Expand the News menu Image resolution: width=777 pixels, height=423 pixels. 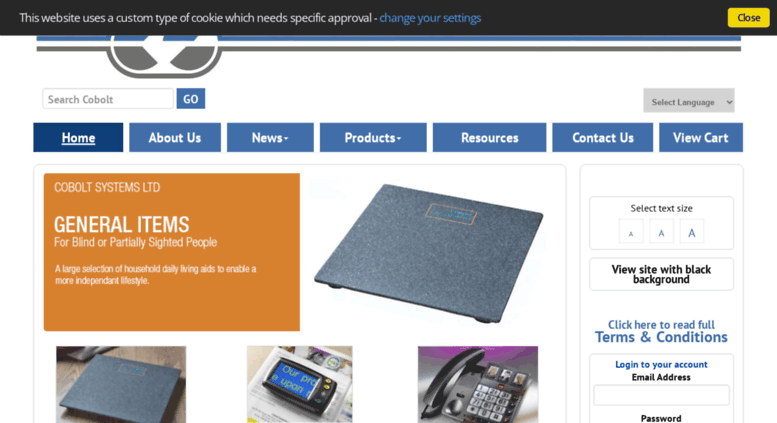(270, 137)
